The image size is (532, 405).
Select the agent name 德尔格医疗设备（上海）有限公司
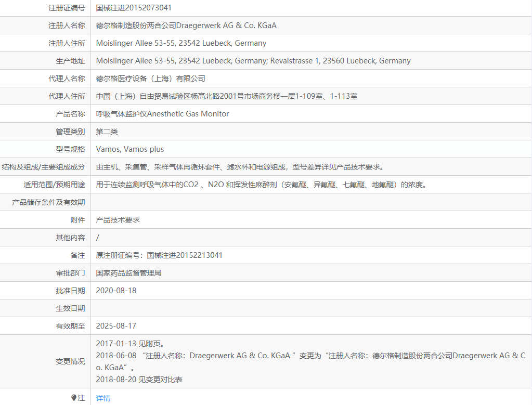pos(151,79)
